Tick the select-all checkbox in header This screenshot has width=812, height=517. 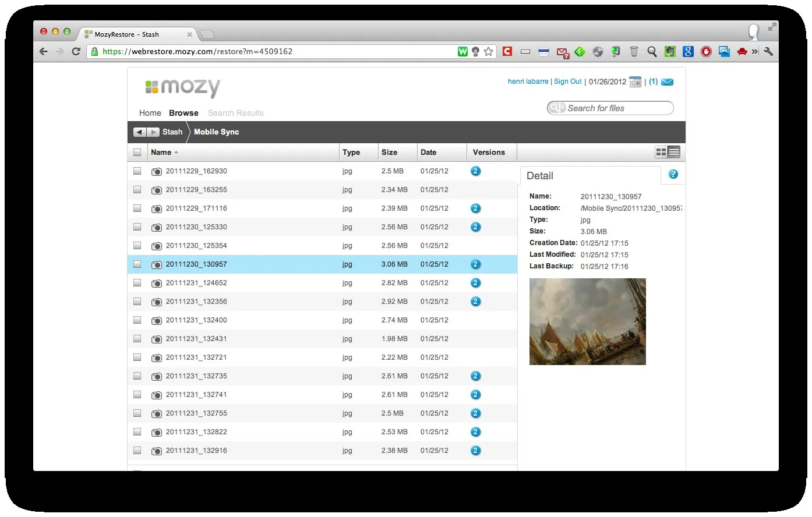click(137, 153)
